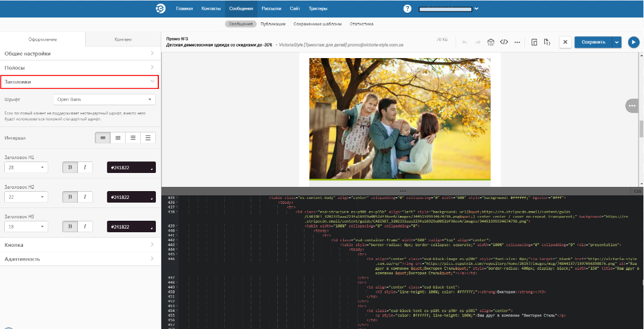
Task: Click the Сохранить button
Action: [593, 42]
